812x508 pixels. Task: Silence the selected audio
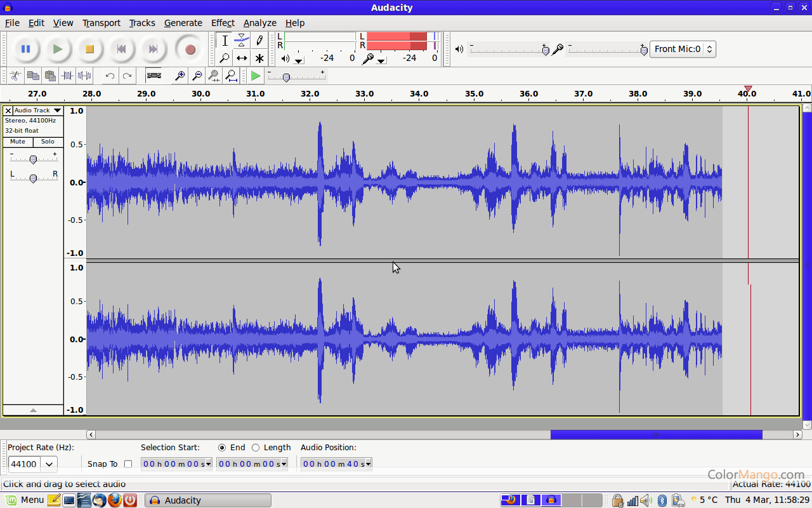[83, 76]
